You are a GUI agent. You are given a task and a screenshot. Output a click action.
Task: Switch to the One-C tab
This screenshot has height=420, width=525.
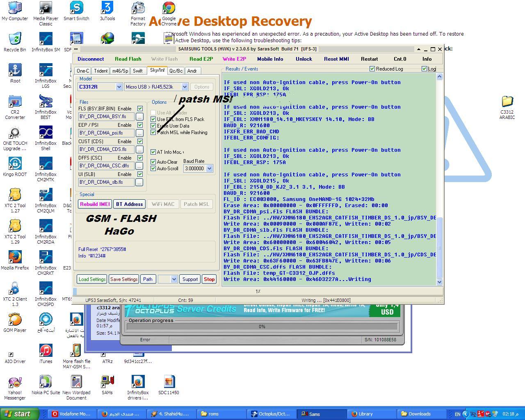83,71
